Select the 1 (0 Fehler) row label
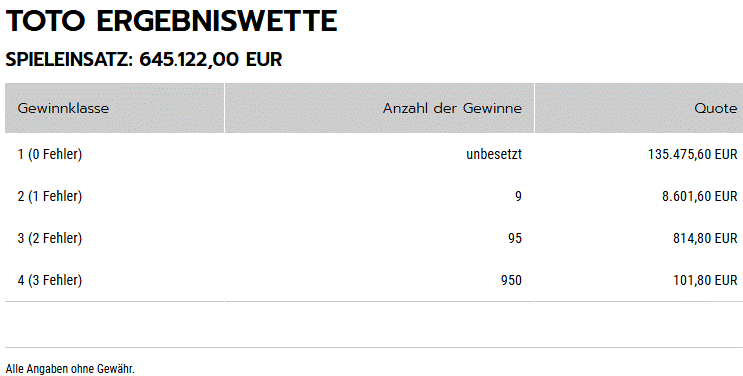The image size is (743, 376). coord(50,154)
